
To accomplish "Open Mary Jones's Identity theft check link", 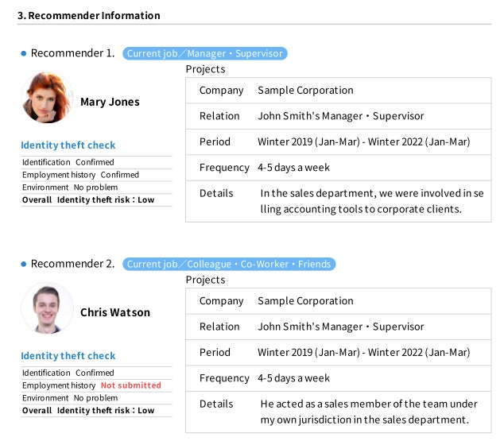I will (68, 145).
